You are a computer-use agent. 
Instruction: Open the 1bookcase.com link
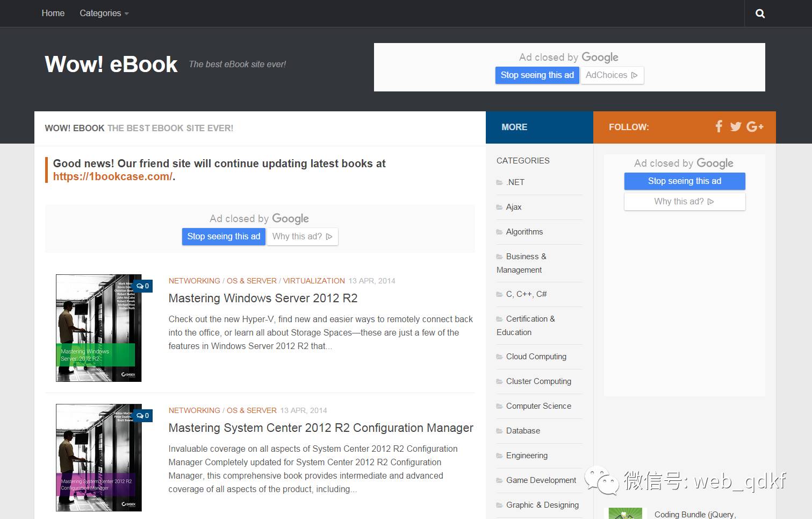pyautogui.click(x=113, y=176)
